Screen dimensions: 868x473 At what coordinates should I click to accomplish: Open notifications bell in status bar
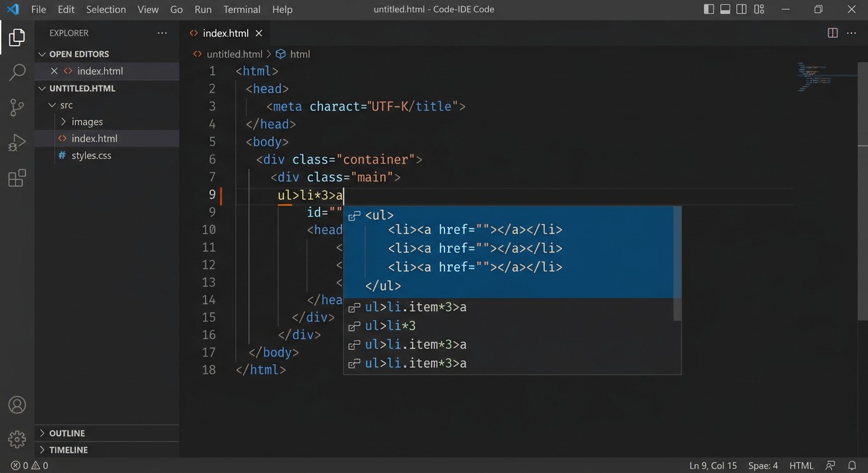(852, 466)
